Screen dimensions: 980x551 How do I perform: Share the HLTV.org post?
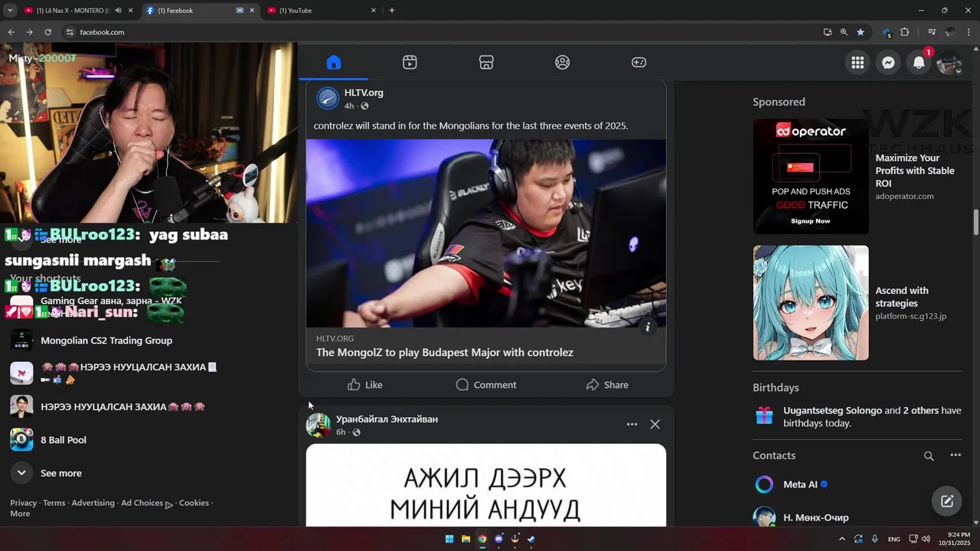(x=607, y=385)
